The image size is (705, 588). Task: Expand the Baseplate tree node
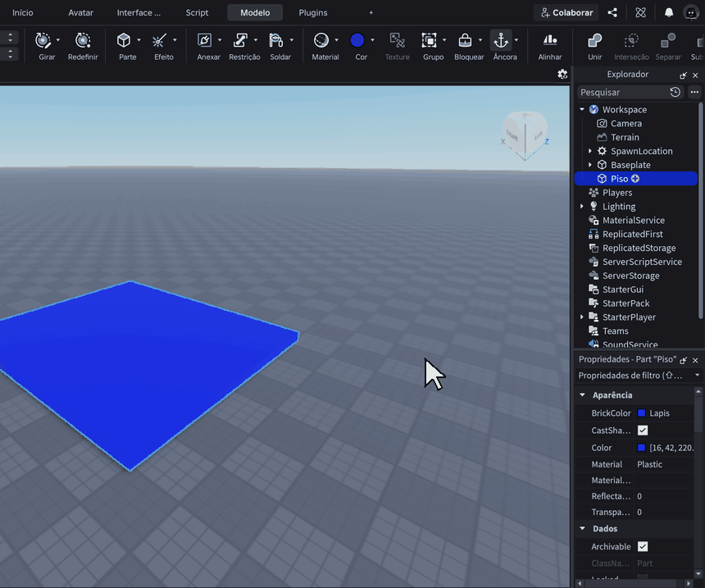590,165
